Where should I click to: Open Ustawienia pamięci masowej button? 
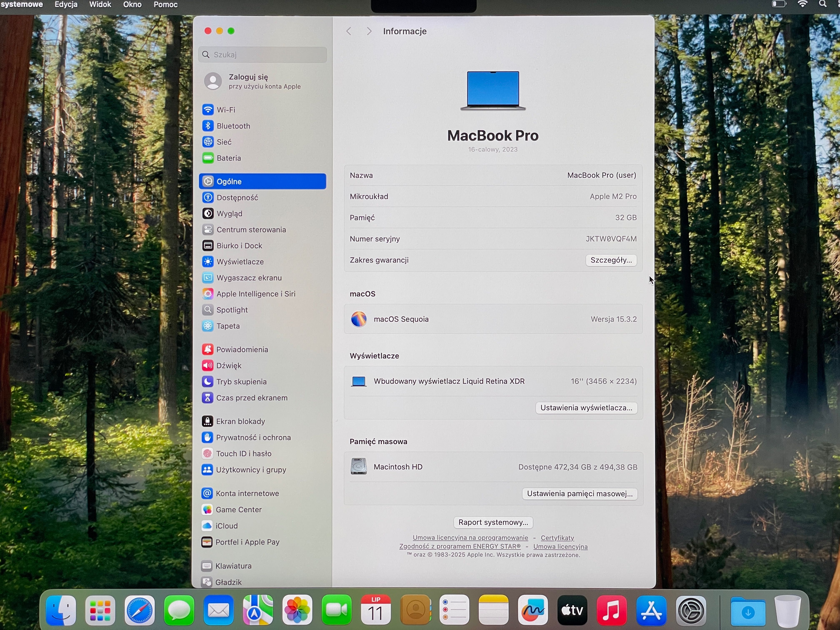[x=580, y=494]
